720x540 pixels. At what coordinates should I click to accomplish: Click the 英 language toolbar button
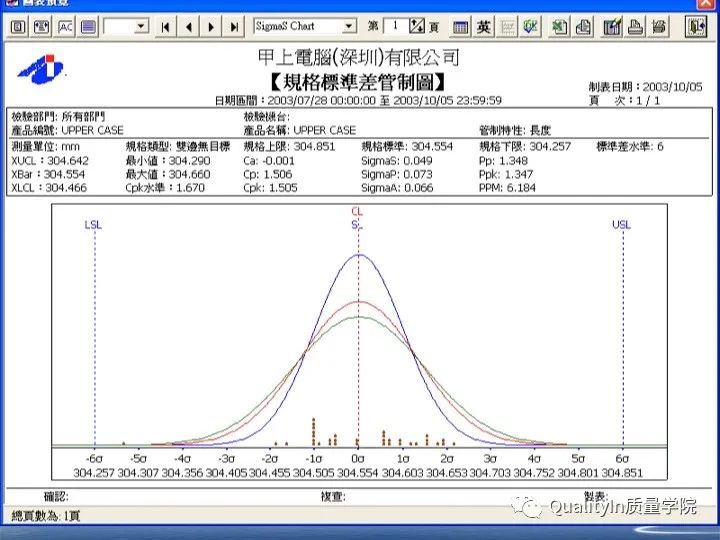point(484,27)
